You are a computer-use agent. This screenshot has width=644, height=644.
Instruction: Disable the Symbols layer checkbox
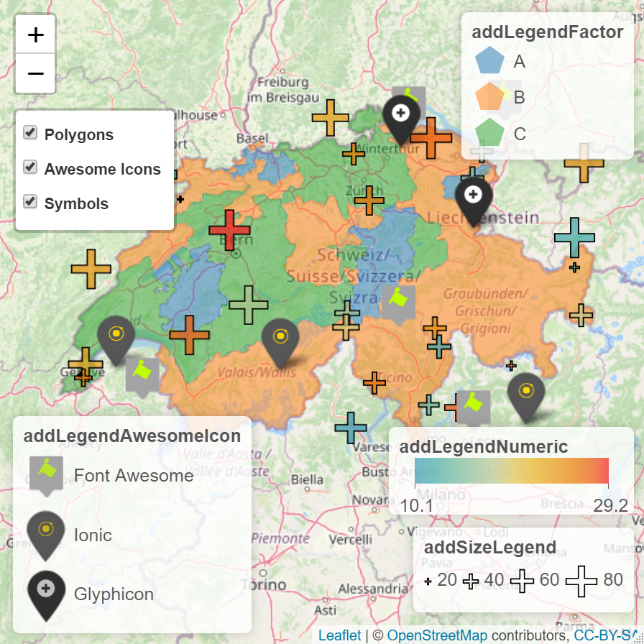tap(30, 202)
